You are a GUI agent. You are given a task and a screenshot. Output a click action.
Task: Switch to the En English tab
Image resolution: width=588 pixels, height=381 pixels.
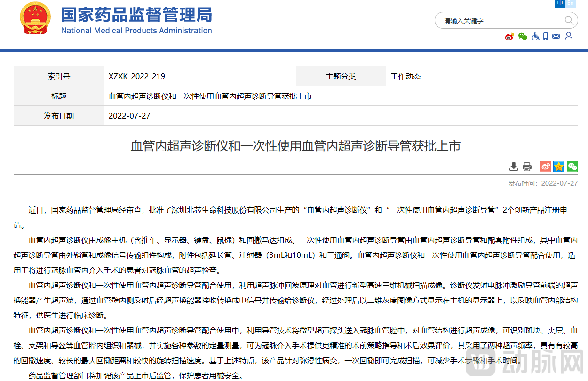pos(570,4)
